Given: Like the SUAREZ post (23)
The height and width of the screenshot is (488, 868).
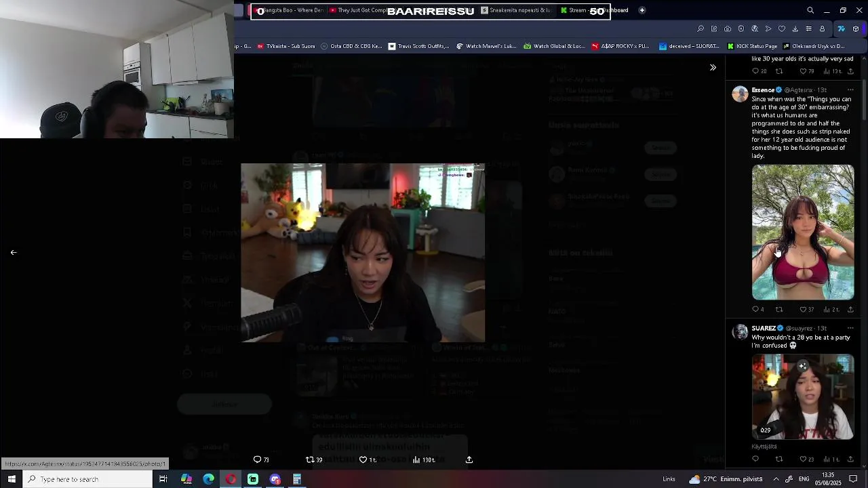Looking at the screenshot, I should pos(806,459).
